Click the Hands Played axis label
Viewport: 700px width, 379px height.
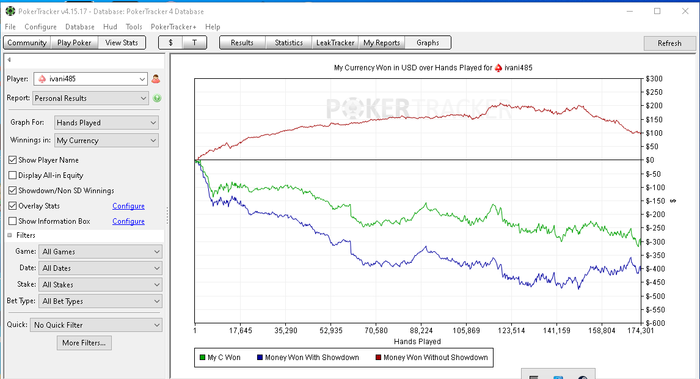417,342
